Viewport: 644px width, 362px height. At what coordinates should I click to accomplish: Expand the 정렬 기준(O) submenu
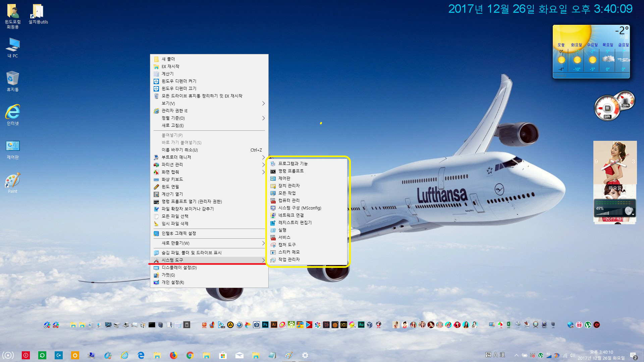209,118
